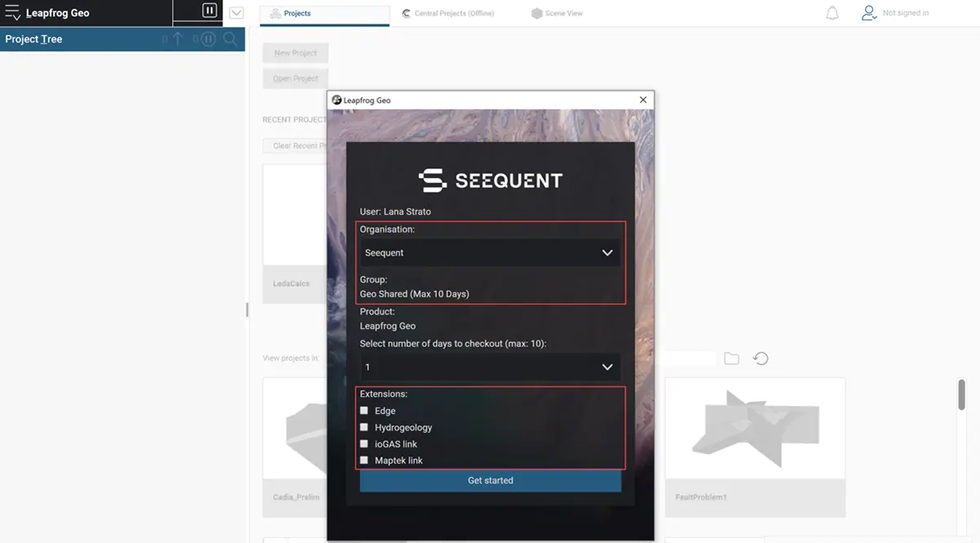Close the Leapfrog Geo licence dialog
Viewport: 980px width, 543px height.
pyautogui.click(x=643, y=100)
